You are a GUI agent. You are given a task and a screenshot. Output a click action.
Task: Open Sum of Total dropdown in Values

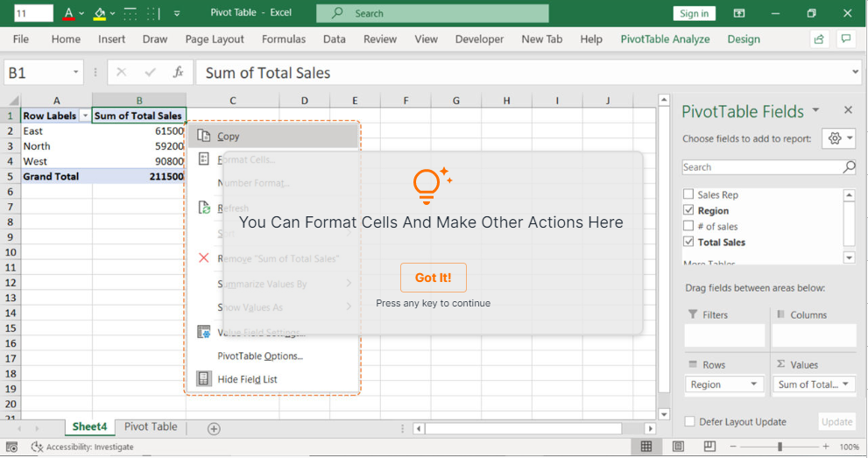tap(846, 384)
